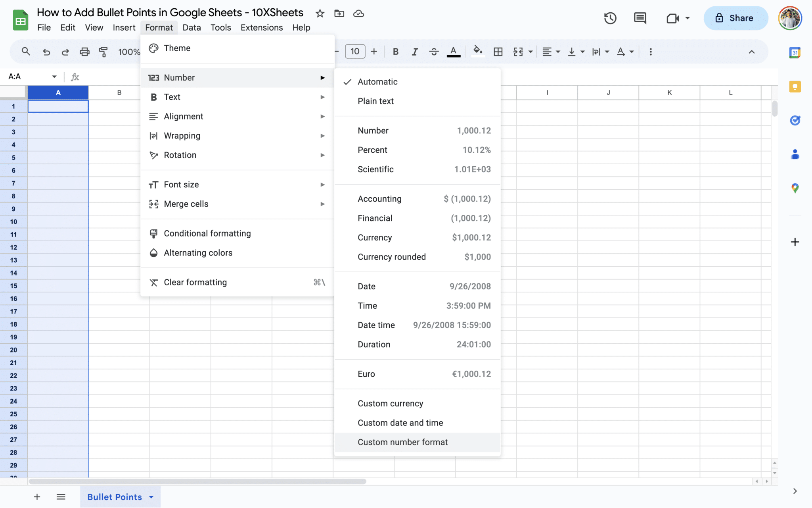Collapse the toolbar header with chevron
Screen dimensions: 812x508
tap(751, 52)
